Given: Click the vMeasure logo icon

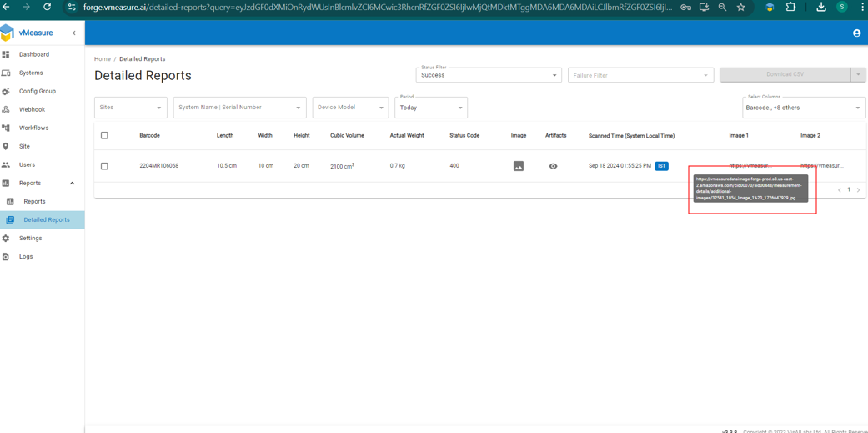Looking at the screenshot, I should coord(6,33).
